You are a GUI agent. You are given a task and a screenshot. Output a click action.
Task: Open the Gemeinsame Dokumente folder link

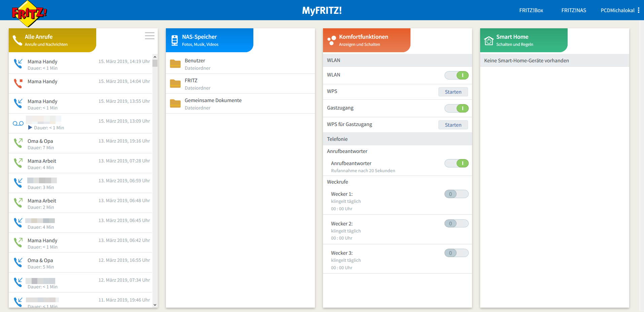pyautogui.click(x=213, y=100)
